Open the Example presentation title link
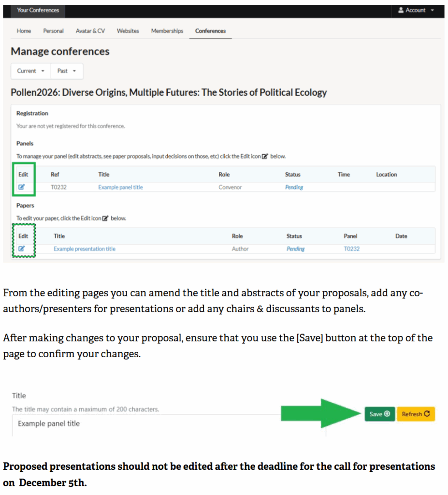Screen dimensions: 448x495 pos(84,249)
